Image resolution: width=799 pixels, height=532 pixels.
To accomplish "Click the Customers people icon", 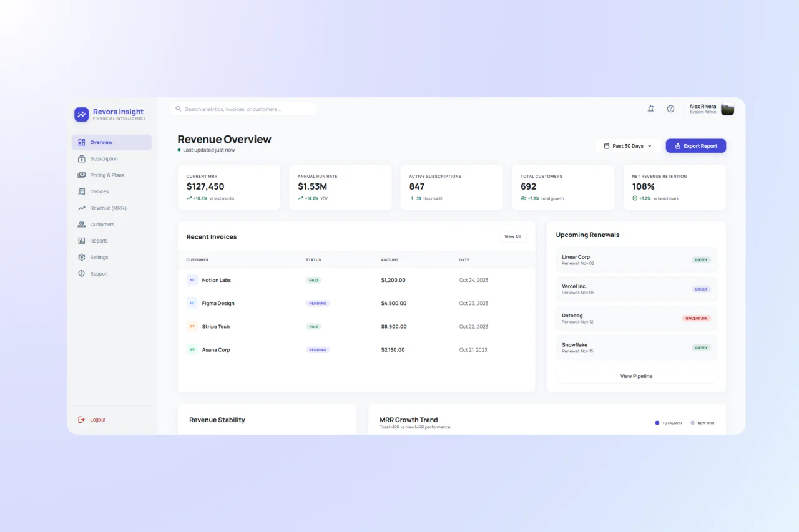I will [82, 225].
